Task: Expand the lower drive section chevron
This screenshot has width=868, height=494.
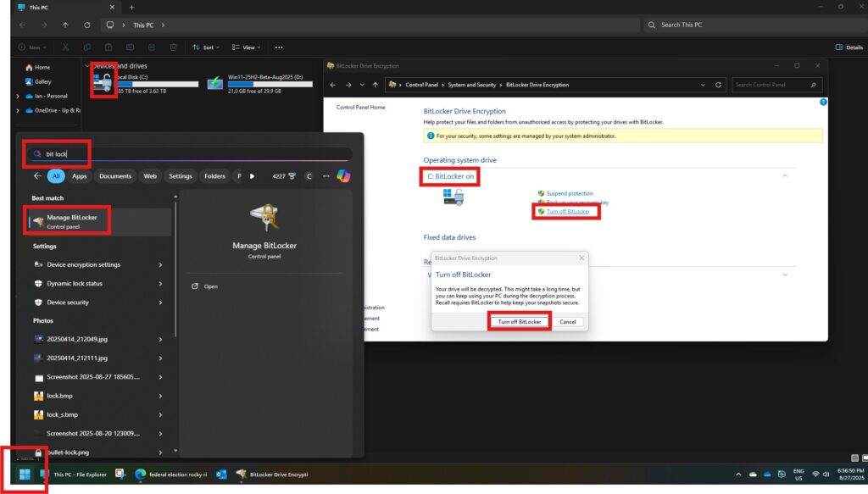Action: 785,274
